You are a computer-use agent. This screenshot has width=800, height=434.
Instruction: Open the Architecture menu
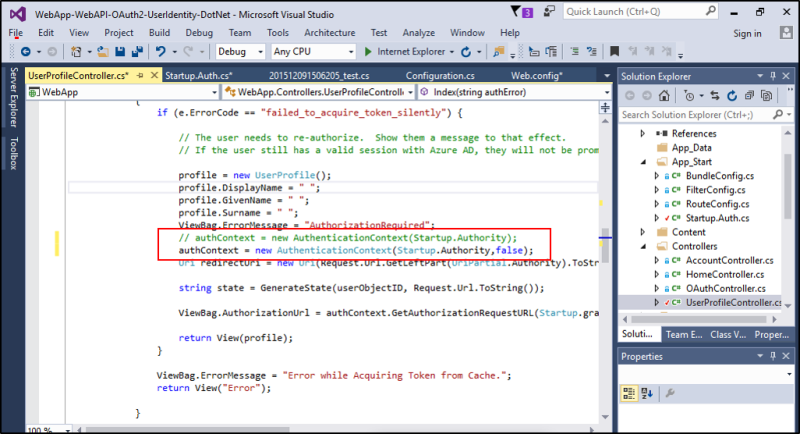pyautogui.click(x=329, y=33)
